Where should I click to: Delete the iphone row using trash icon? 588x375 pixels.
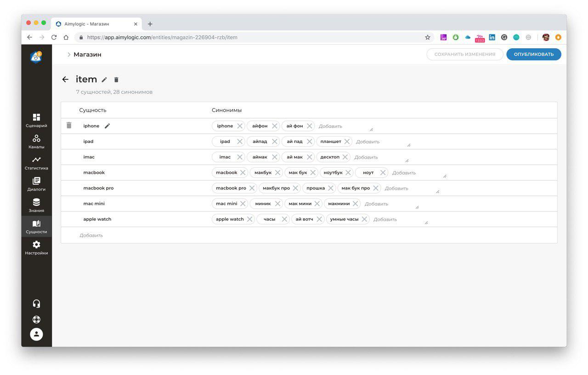tap(69, 125)
